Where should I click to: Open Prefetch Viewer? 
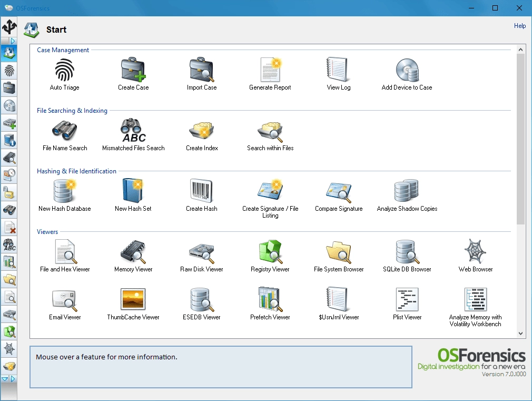[x=270, y=304]
